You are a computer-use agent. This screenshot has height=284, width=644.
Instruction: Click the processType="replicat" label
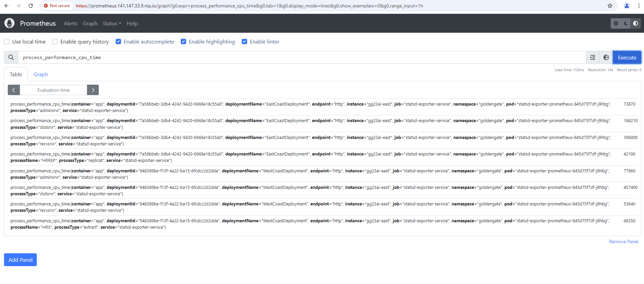[81, 161]
